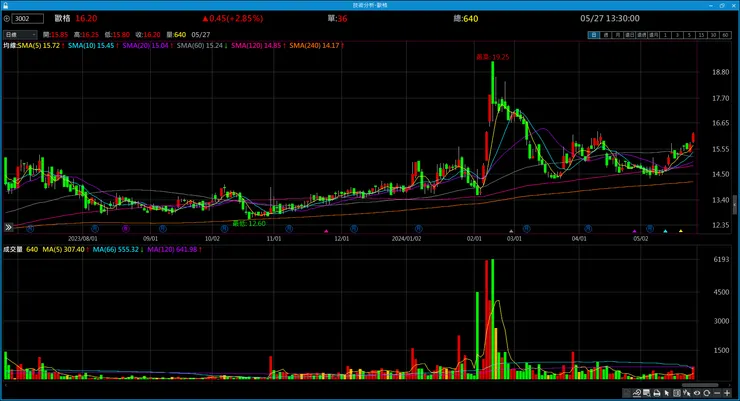Click the vertical scrollbar thumb at right edge
The image size is (740, 401).
tap(735, 205)
